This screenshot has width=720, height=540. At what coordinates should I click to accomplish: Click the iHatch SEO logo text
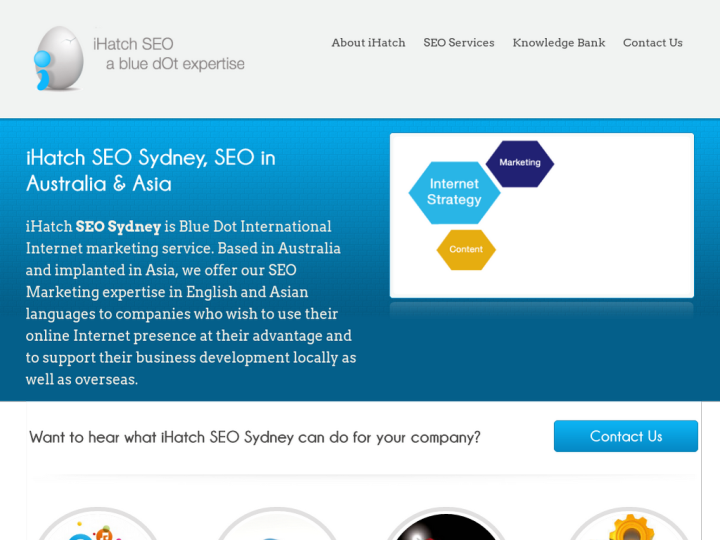click(133, 44)
